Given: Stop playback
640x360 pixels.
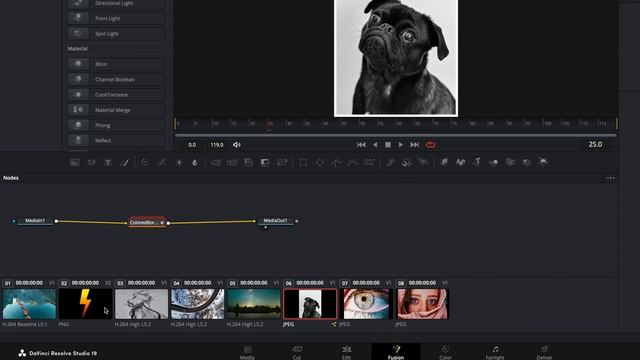Looking at the screenshot, I should coord(388,145).
